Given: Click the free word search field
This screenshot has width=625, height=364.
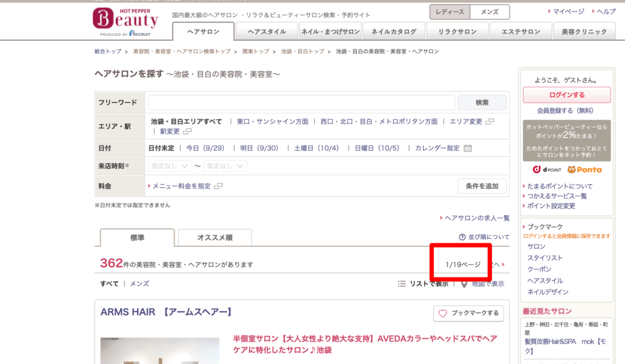Looking at the screenshot, I should tap(301, 102).
